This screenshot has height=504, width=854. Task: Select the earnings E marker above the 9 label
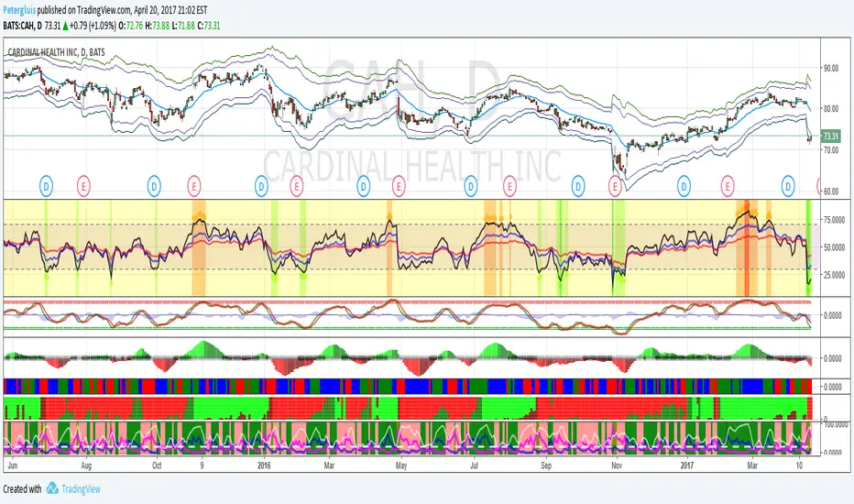pos(194,186)
